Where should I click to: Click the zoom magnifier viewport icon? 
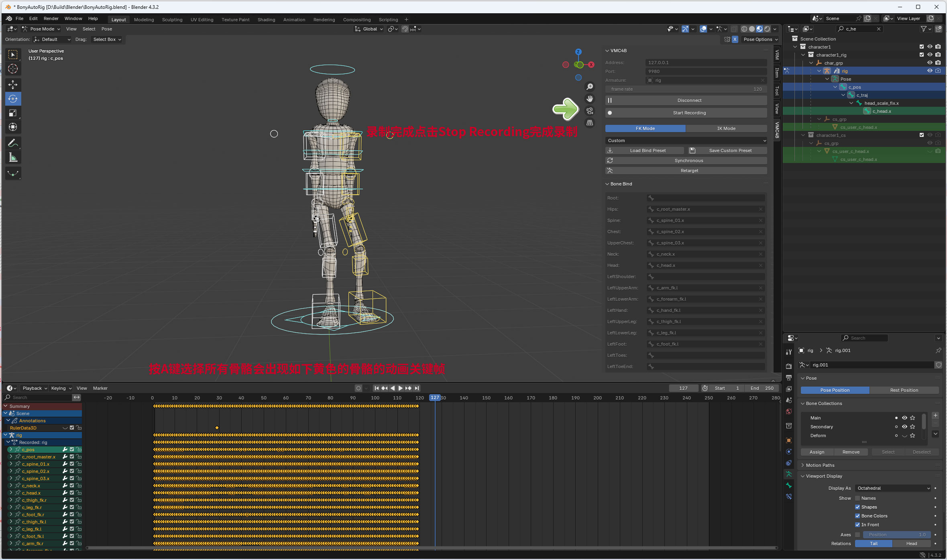(x=590, y=87)
